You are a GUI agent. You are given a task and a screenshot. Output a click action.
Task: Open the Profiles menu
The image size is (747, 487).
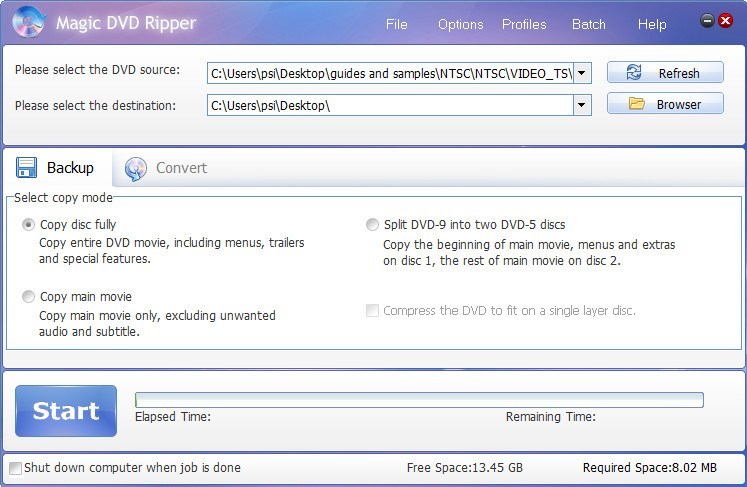[524, 24]
